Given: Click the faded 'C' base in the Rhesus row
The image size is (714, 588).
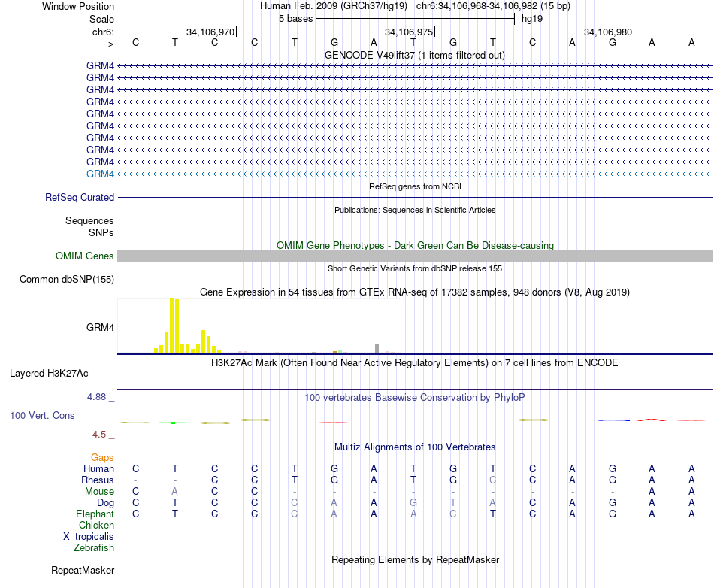Looking at the screenshot, I should 493,480.
